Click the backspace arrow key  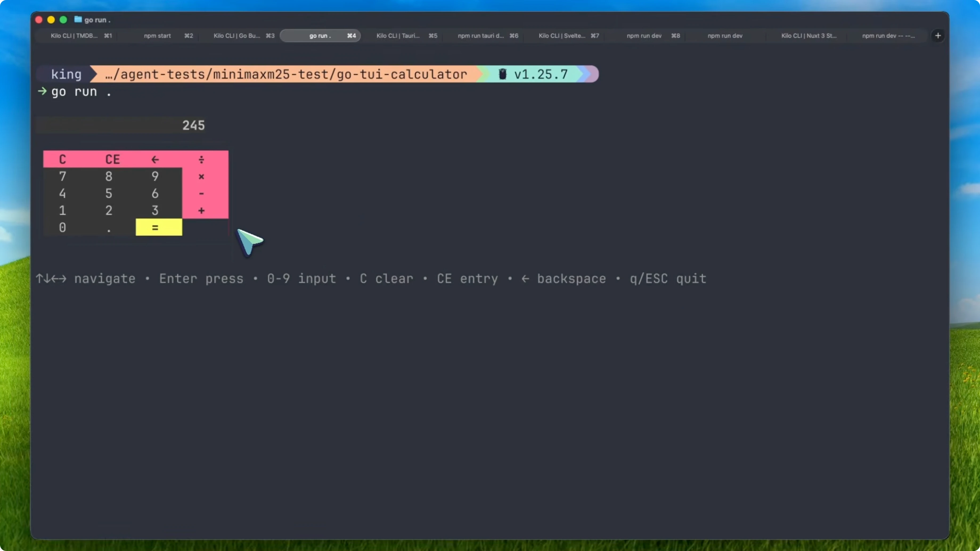point(155,159)
